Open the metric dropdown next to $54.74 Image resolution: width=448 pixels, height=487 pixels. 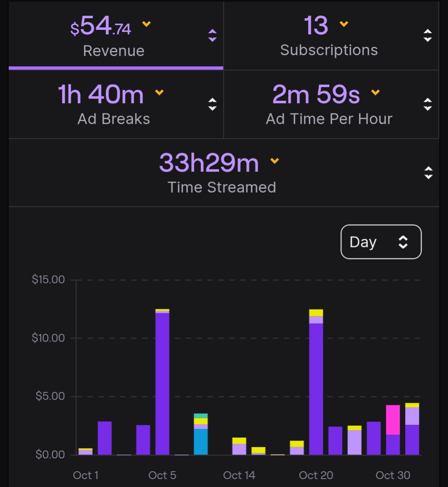point(146,24)
